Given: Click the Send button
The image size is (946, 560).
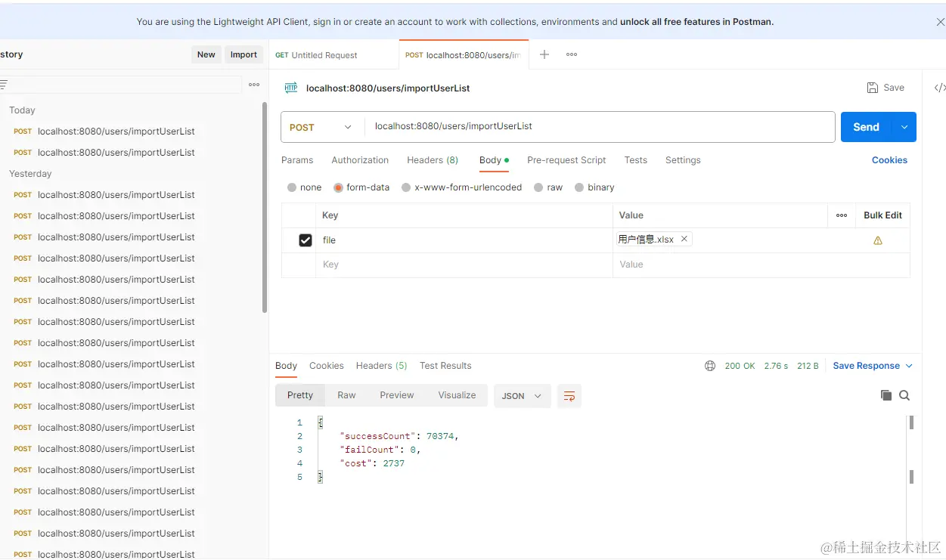Looking at the screenshot, I should tap(867, 127).
